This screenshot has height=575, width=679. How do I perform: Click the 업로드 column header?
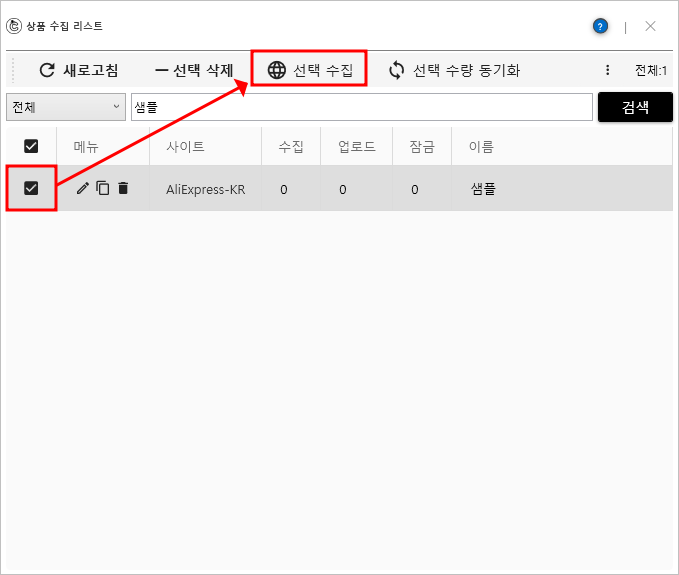(357, 147)
